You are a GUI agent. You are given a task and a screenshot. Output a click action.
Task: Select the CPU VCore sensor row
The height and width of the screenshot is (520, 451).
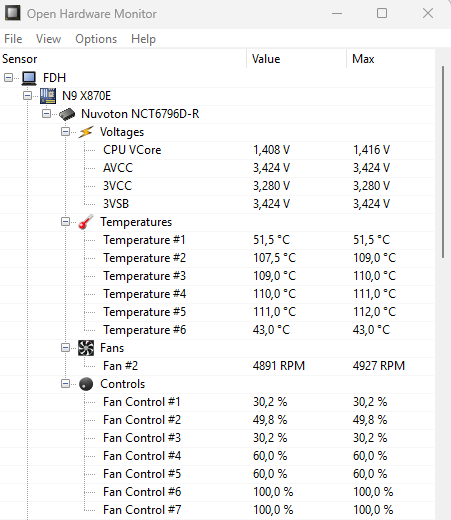pyautogui.click(x=217, y=150)
